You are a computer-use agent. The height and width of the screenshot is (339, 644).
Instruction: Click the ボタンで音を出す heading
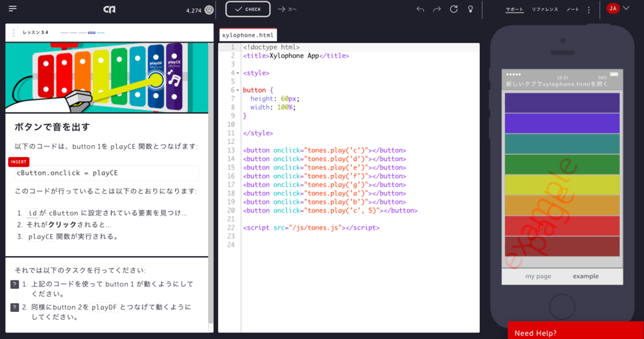point(52,127)
